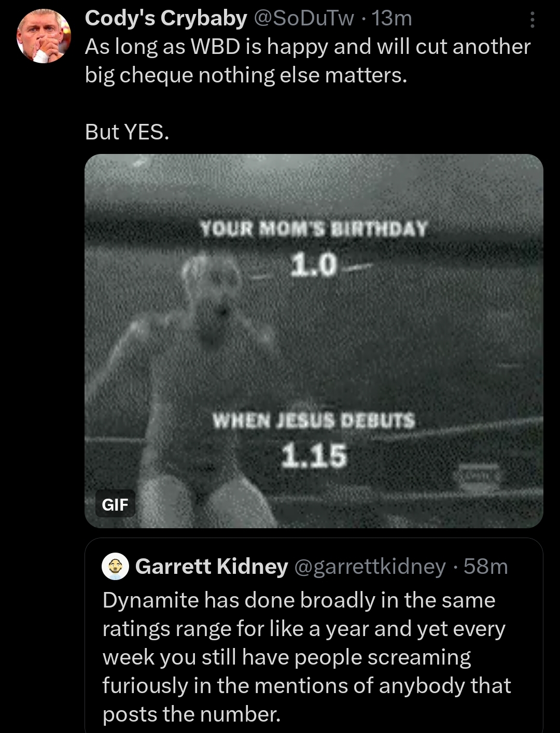The image size is (560, 733).
Task: Visit the @garrettkidney handle
Action: point(370,567)
